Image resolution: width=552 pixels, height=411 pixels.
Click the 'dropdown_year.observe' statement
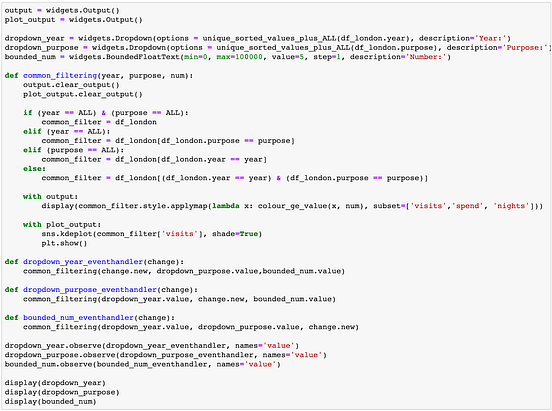click(x=152, y=345)
